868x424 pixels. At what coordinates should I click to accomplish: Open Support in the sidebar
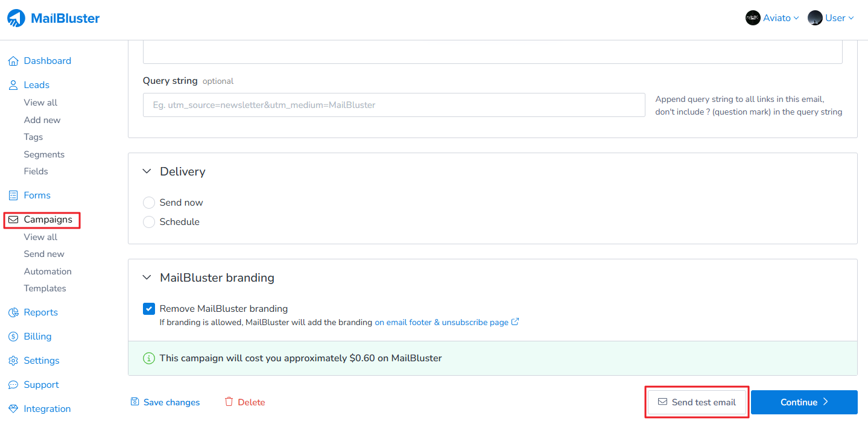coord(42,385)
